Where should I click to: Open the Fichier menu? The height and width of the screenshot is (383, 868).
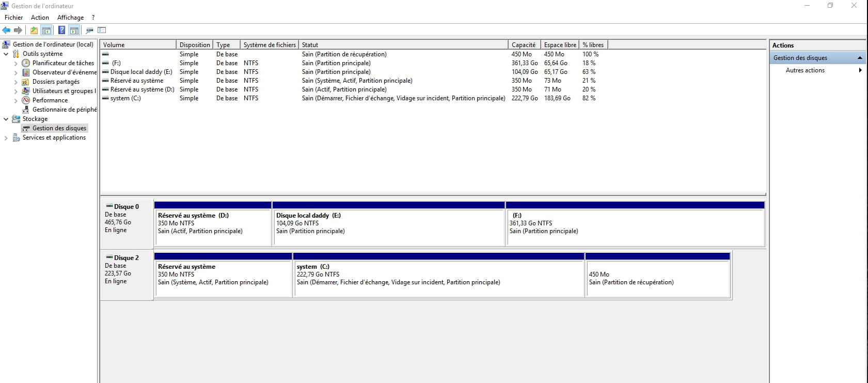[14, 18]
